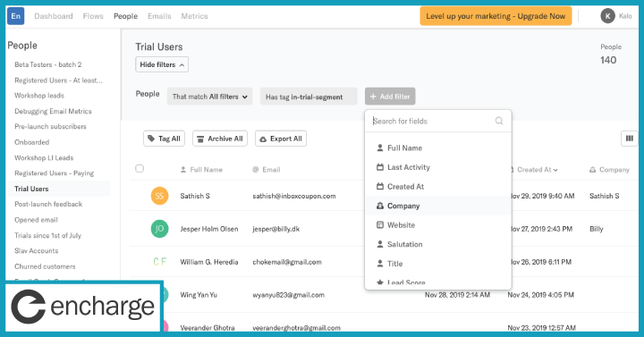Open Workshop LI Leads segment
This screenshot has height=337, width=644.
(x=44, y=157)
